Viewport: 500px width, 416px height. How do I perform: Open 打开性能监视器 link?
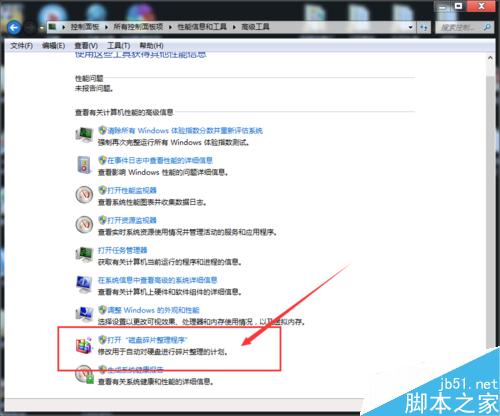132,190
